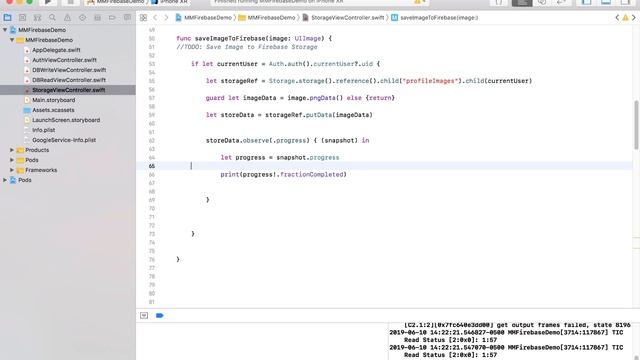Screen dimensions: 640x360
Task: Click console log line timestamped 14:22:21.547070
Action: pyautogui.click(x=506, y=347)
